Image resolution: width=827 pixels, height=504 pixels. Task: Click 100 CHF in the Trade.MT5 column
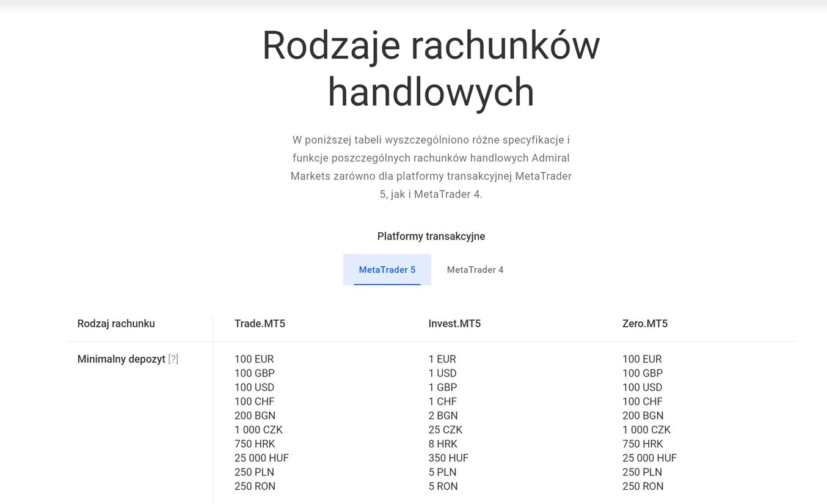[x=255, y=401]
